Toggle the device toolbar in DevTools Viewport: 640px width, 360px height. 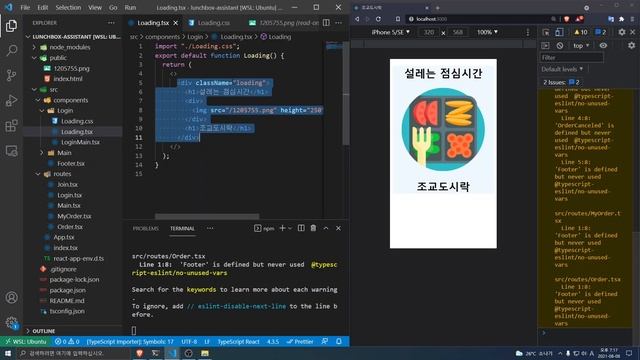coord(559,32)
